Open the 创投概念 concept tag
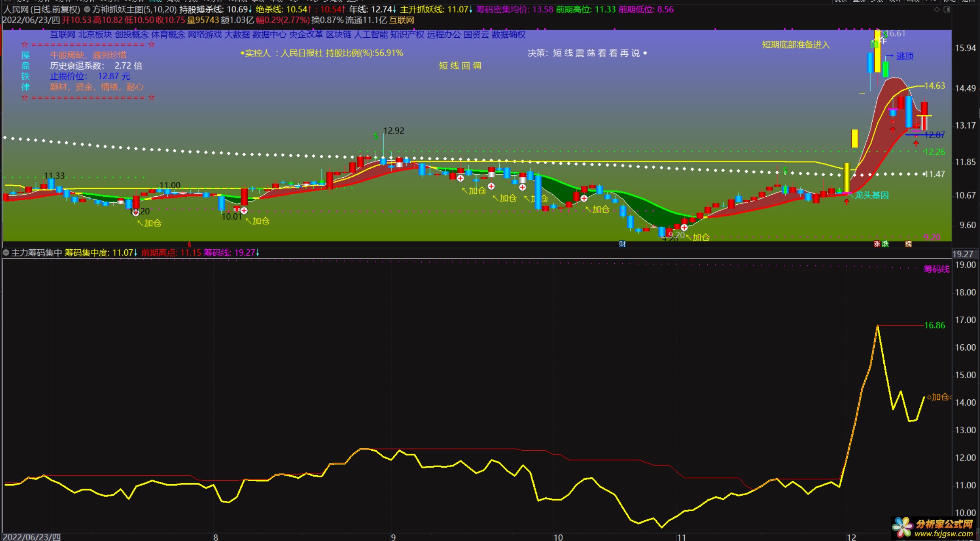Image resolution: width=980 pixels, height=541 pixels. pos(132,34)
